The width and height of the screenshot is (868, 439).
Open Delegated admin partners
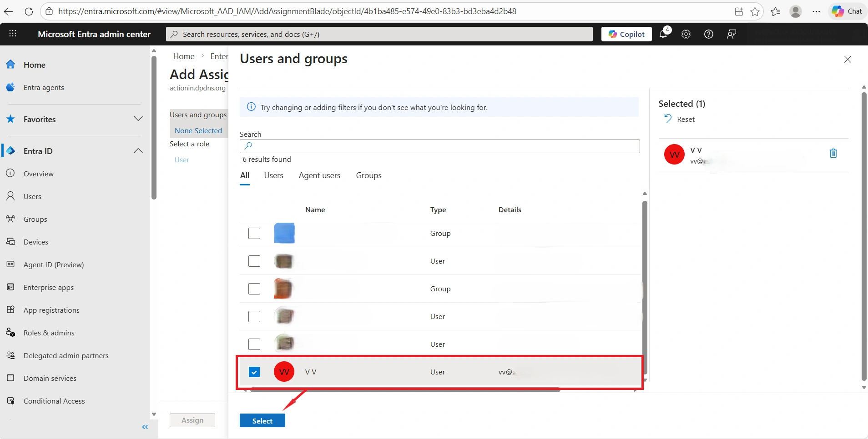pyautogui.click(x=66, y=355)
